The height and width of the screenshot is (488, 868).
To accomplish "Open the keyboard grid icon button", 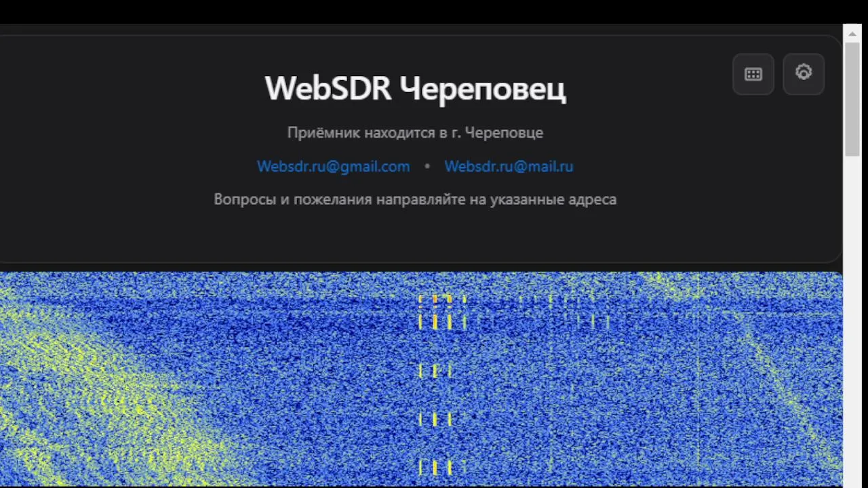I will [753, 75].
